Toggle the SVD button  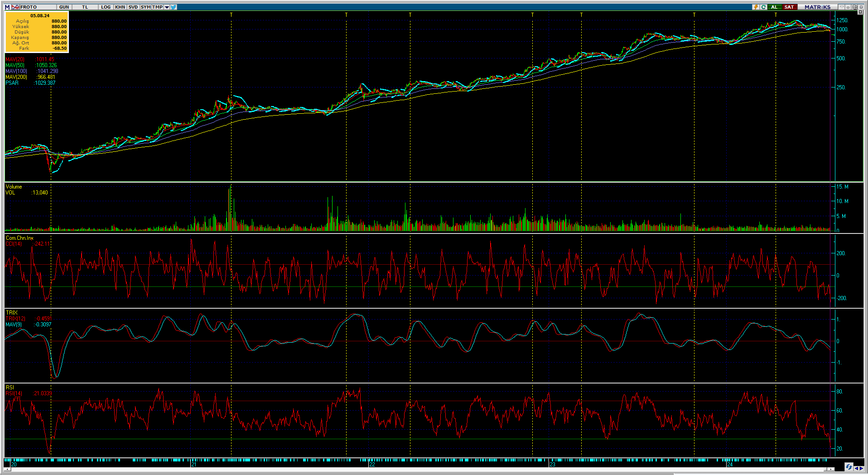[x=133, y=7]
